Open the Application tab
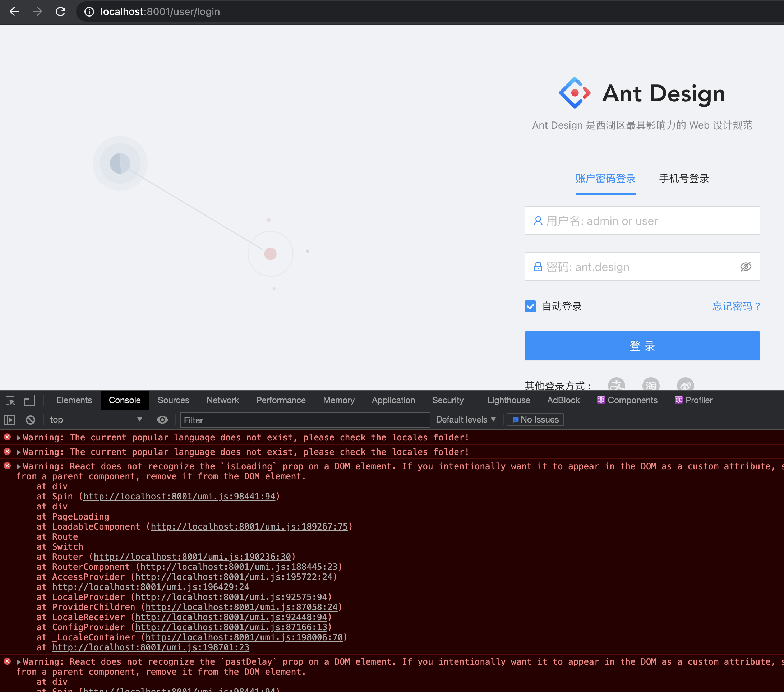 [x=393, y=401]
